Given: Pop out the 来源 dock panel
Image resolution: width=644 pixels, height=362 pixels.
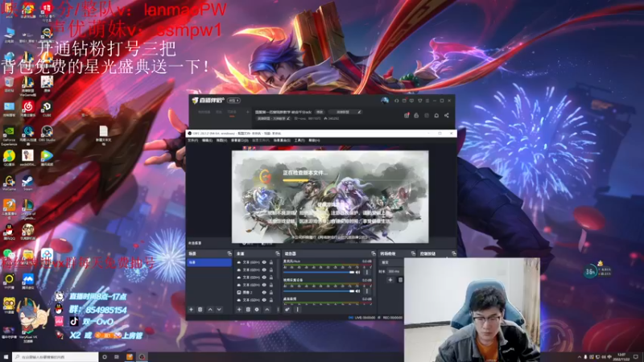Looking at the screenshot, I should pos(277,253).
